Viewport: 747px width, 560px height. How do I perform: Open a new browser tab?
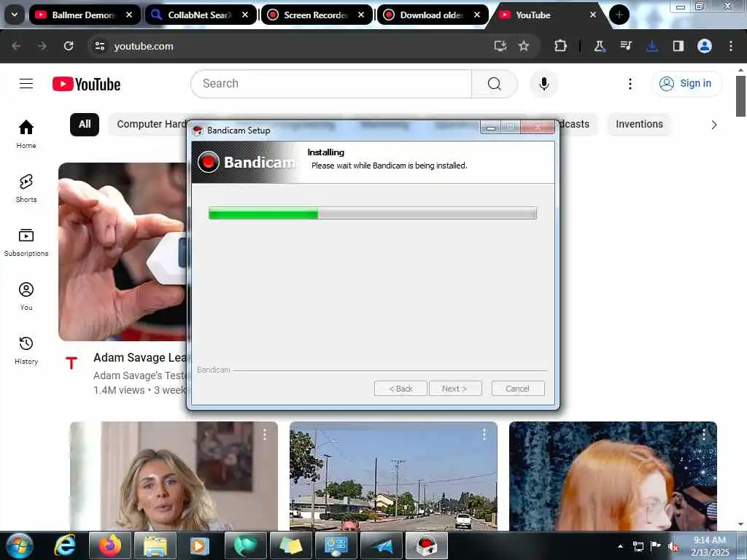[619, 15]
